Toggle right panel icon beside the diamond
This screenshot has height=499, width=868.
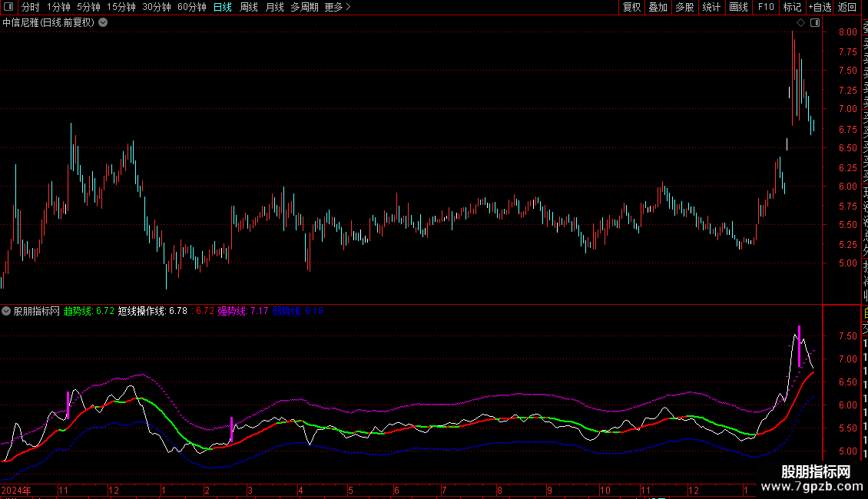coord(815,23)
